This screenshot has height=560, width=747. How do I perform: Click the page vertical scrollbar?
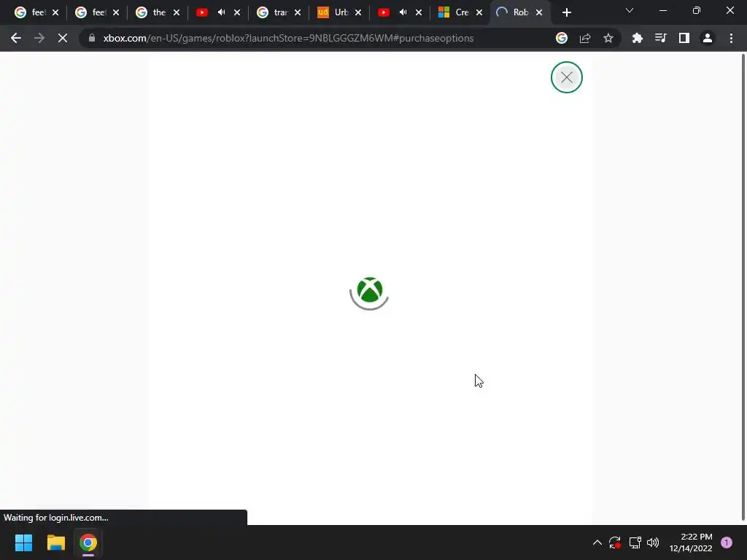pos(743,287)
